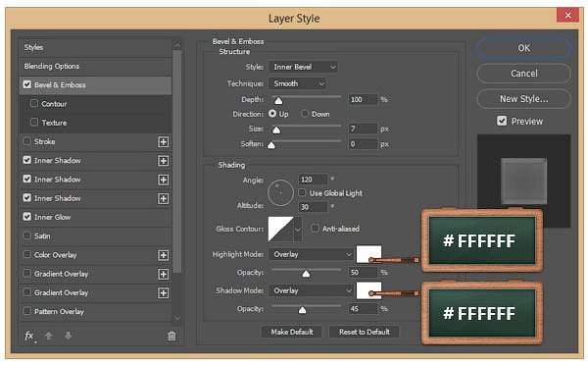This screenshot has width=588, height=365.
Task: Click the Highlight Mode white color swatch
Action: [x=368, y=254]
